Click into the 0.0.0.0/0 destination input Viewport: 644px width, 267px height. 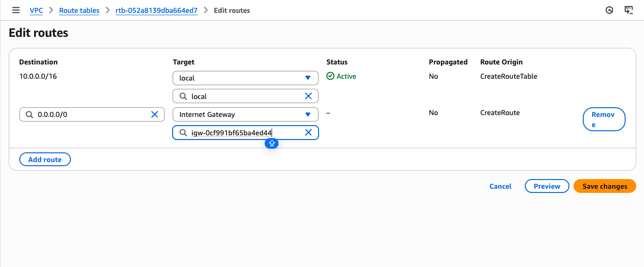pos(92,115)
